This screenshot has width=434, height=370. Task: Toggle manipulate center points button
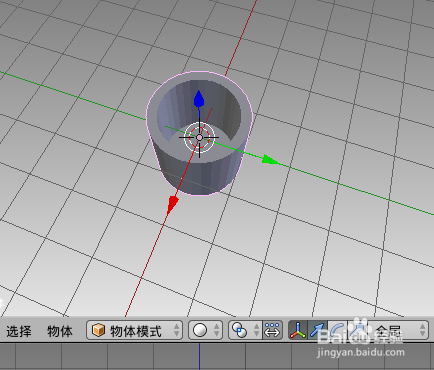[273, 330]
